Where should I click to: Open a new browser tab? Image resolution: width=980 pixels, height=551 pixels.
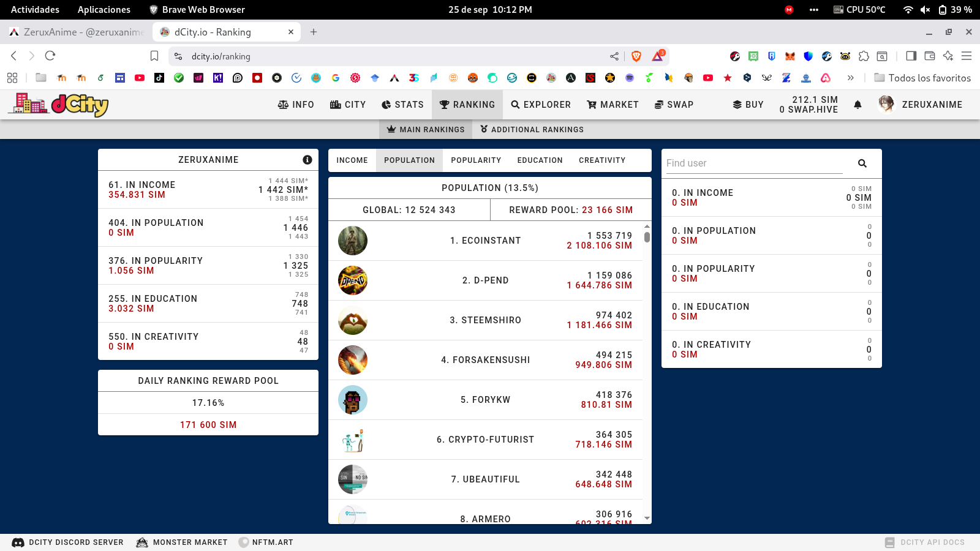[x=314, y=32]
